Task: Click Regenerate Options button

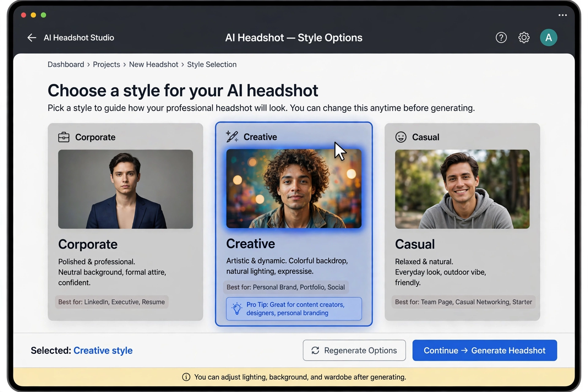Action: pos(354,350)
